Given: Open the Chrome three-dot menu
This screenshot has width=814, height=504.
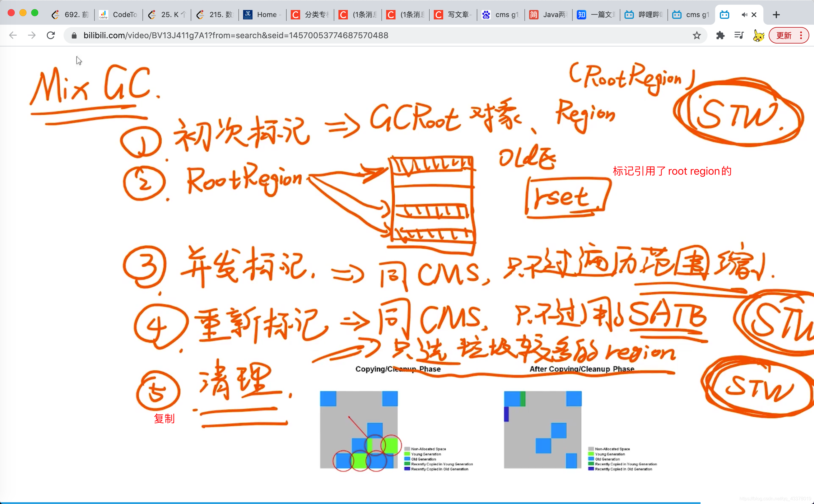Looking at the screenshot, I should [x=801, y=35].
